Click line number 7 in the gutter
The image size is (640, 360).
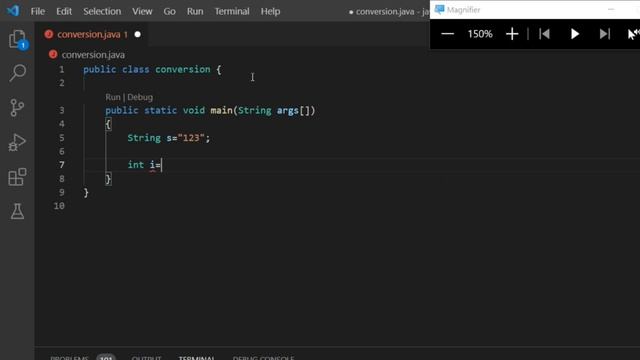pos(62,165)
